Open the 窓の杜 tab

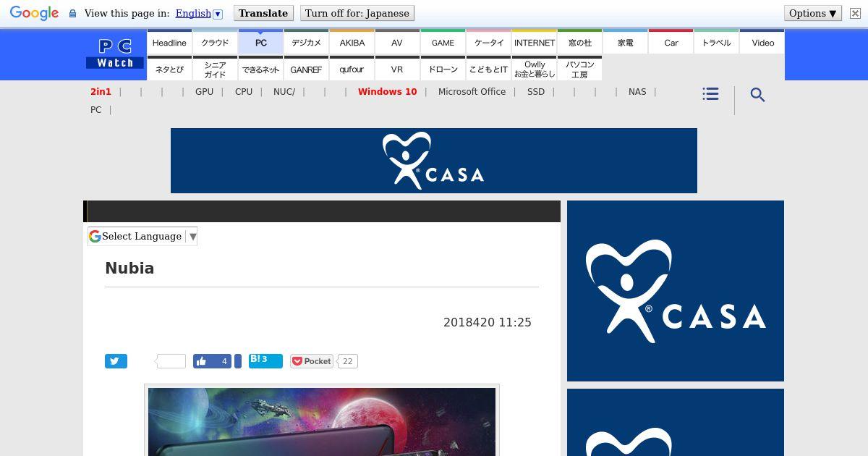coord(580,43)
